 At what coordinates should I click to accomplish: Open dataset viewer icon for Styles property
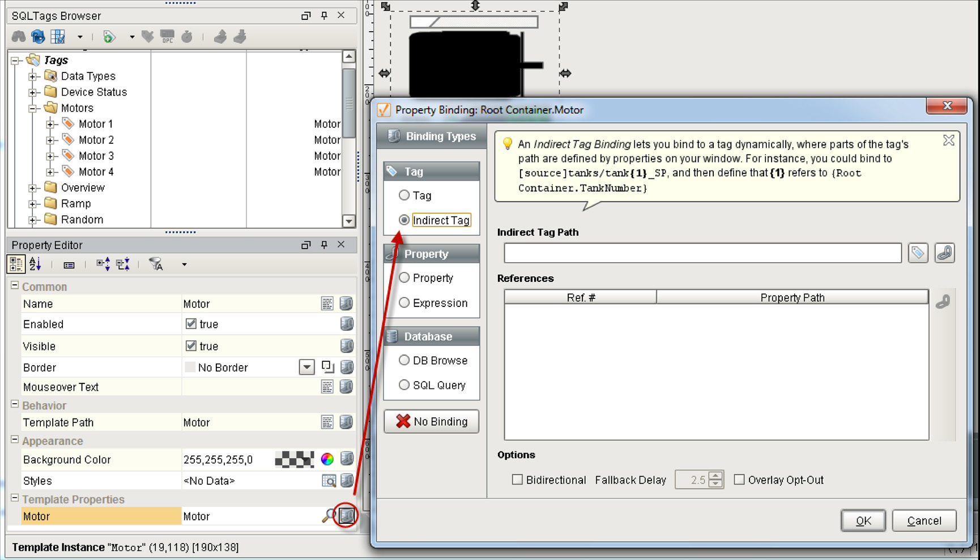329,481
